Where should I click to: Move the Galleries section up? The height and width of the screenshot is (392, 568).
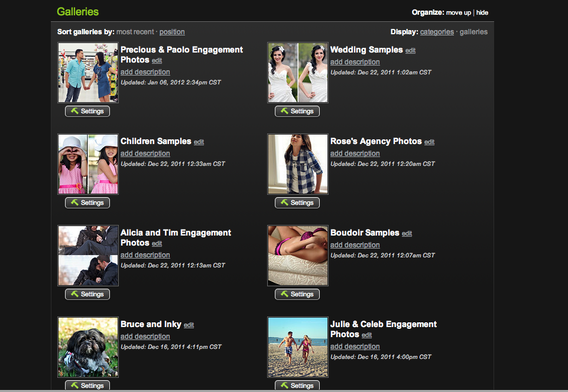pyautogui.click(x=458, y=13)
